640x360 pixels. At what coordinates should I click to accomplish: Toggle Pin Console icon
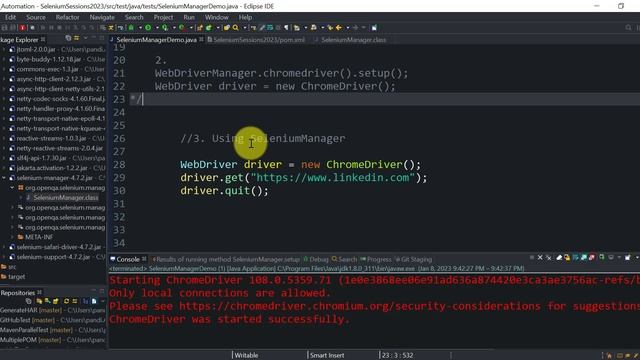[602, 258]
